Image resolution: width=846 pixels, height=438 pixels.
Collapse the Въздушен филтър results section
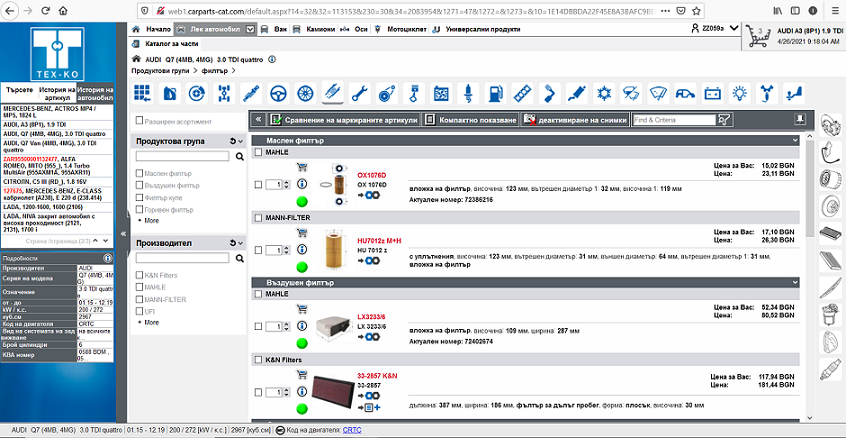[795, 282]
